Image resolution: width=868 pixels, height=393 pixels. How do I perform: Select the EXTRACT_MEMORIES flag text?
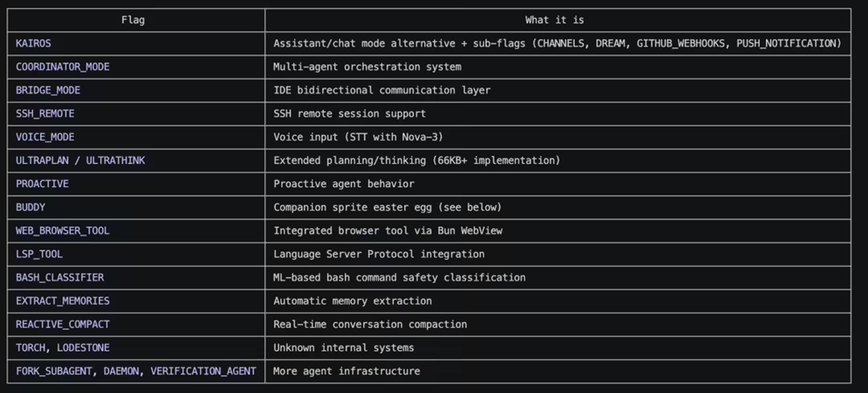pos(63,301)
